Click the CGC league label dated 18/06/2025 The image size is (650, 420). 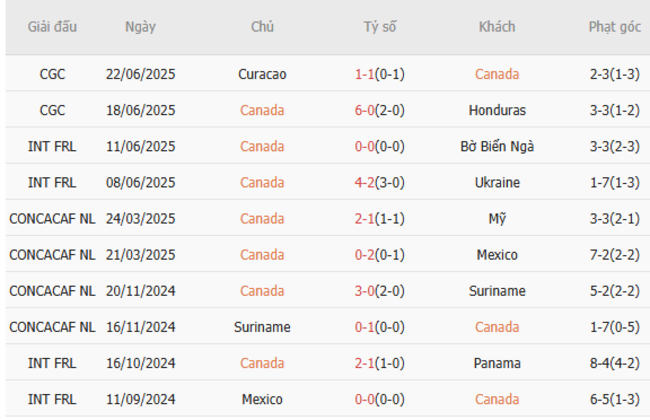[x=51, y=110]
